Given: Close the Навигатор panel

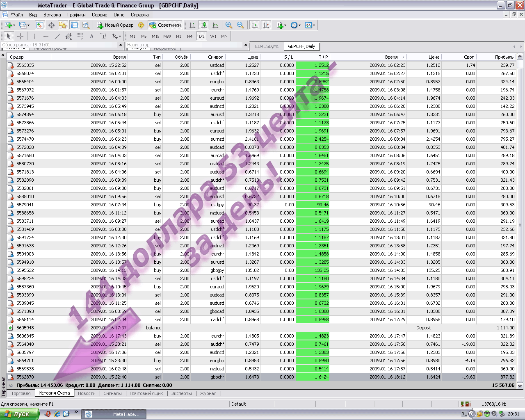Looking at the screenshot, I should coord(246,45).
